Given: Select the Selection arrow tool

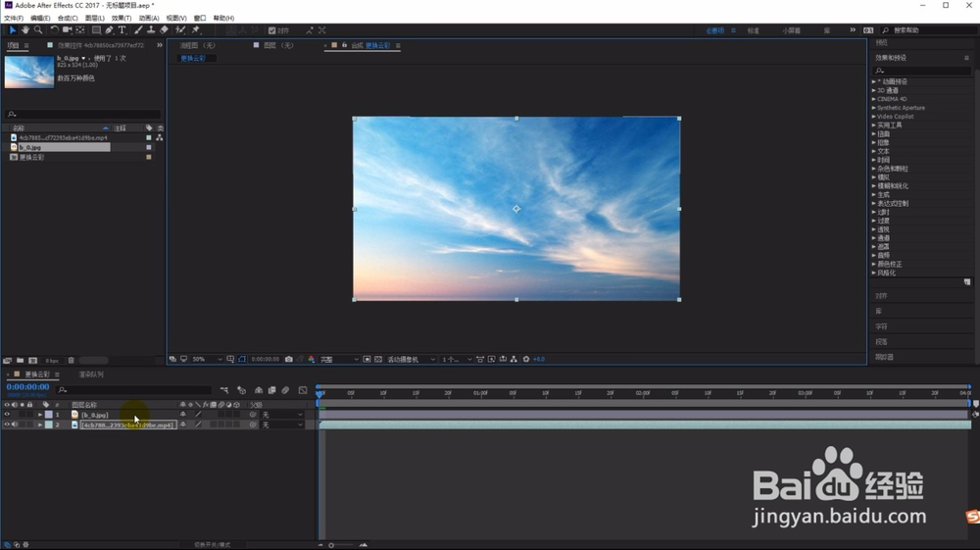Looking at the screenshot, I should (x=13, y=30).
